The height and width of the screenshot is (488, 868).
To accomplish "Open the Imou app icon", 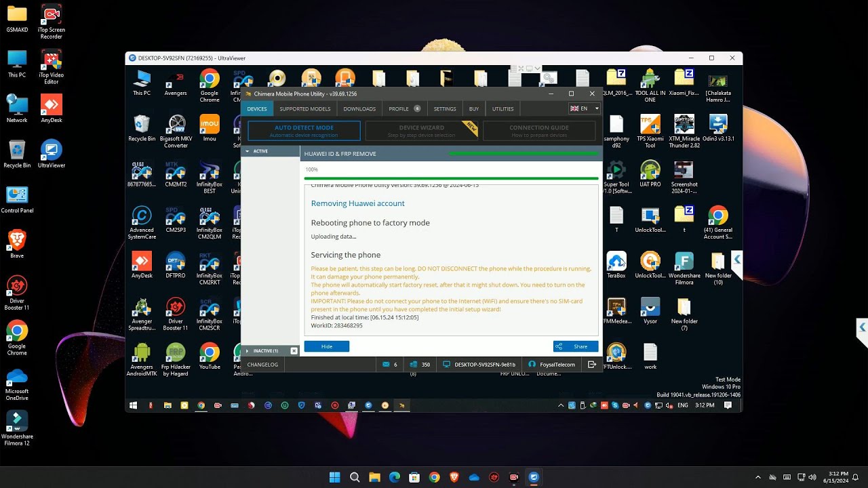I will [210, 127].
